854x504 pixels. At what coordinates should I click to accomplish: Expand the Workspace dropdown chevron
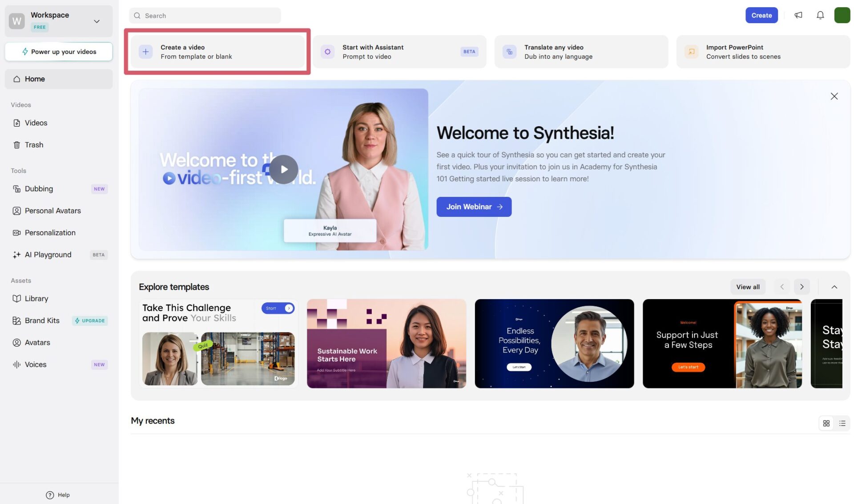tap(97, 21)
